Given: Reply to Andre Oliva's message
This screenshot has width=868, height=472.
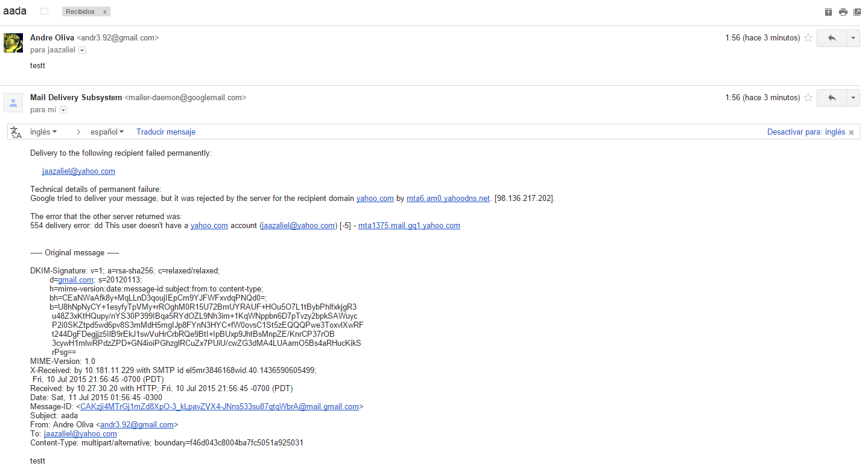Looking at the screenshot, I should click(x=832, y=38).
